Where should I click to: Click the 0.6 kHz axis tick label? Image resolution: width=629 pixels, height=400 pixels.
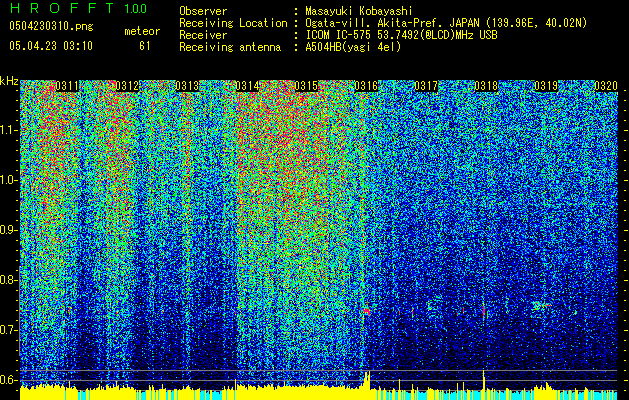(9, 380)
